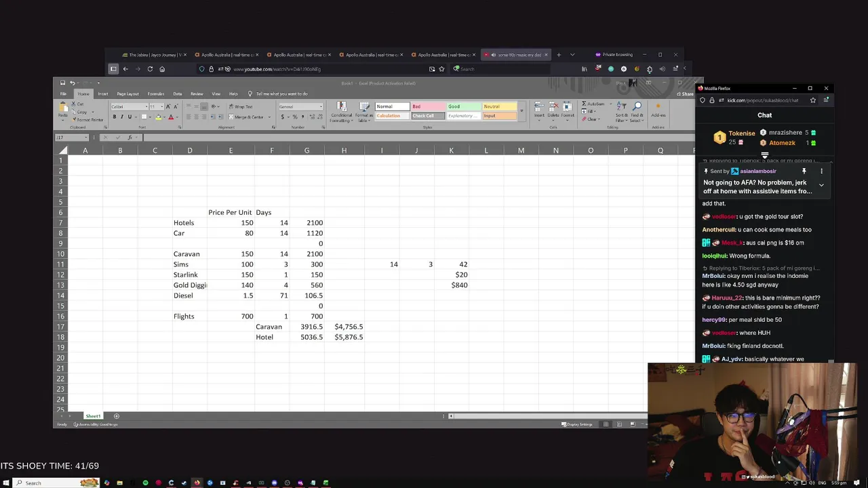
Task: Select the cell labeled Starlink
Action: (189, 274)
